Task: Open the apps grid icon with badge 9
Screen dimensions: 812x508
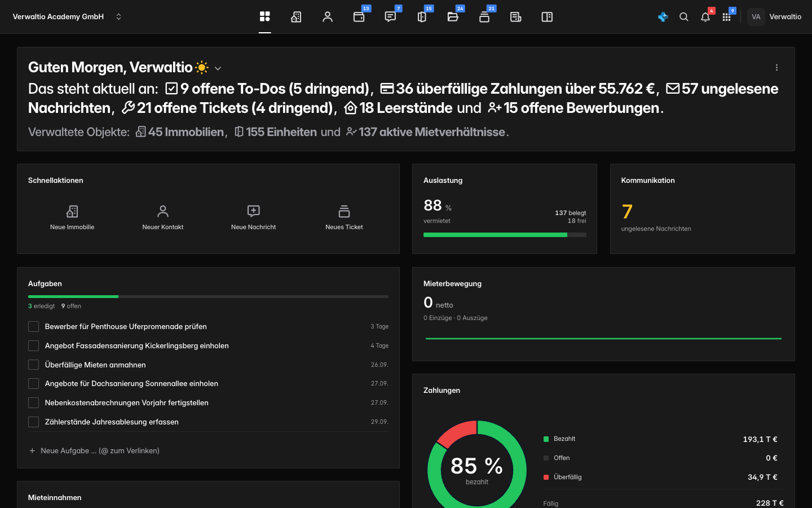Action: [726, 17]
